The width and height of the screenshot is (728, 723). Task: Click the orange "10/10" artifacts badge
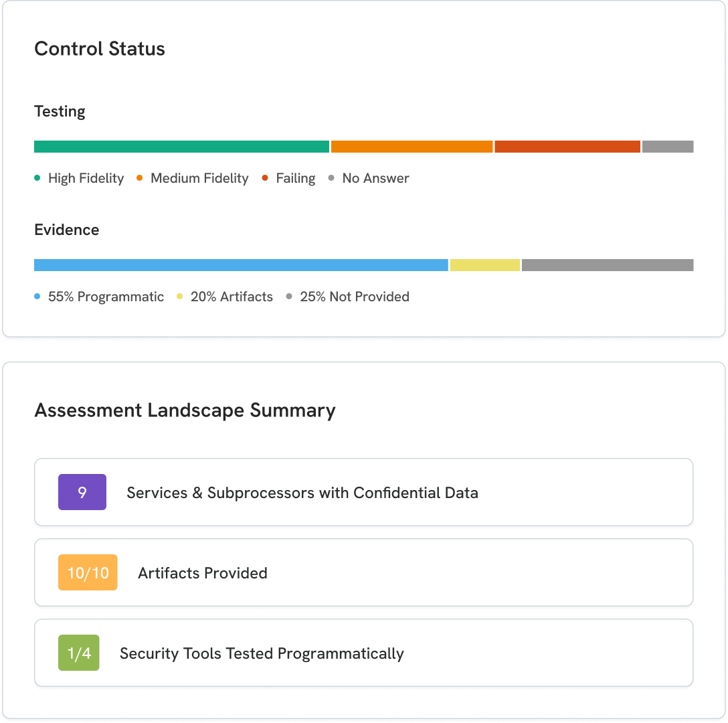(88, 572)
